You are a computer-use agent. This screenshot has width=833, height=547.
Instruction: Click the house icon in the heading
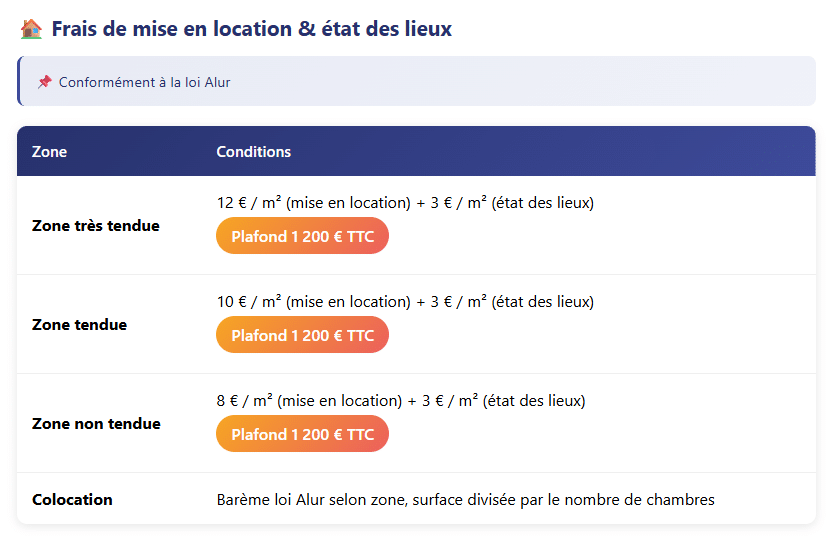[30, 29]
